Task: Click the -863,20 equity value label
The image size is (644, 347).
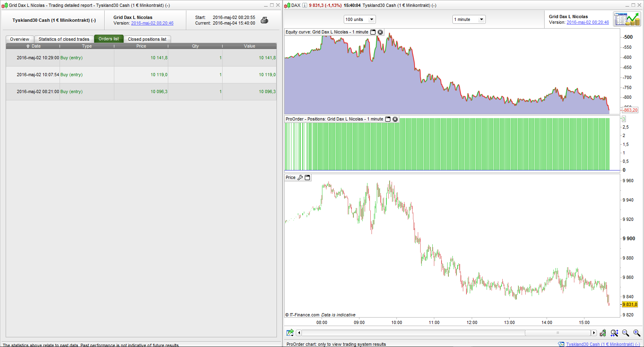Action: click(x=630, y=110)
